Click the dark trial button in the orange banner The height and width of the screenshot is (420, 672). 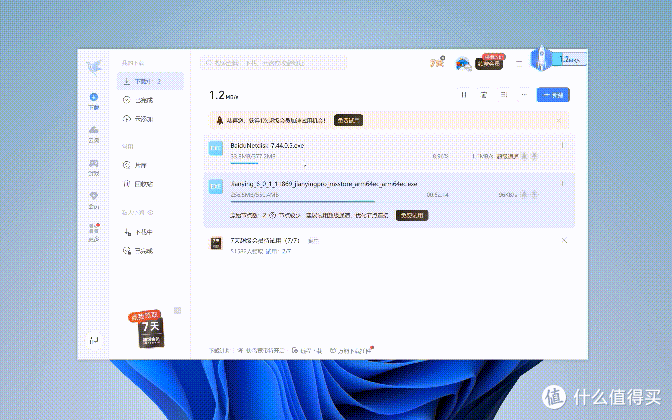[x=348, y=120]
